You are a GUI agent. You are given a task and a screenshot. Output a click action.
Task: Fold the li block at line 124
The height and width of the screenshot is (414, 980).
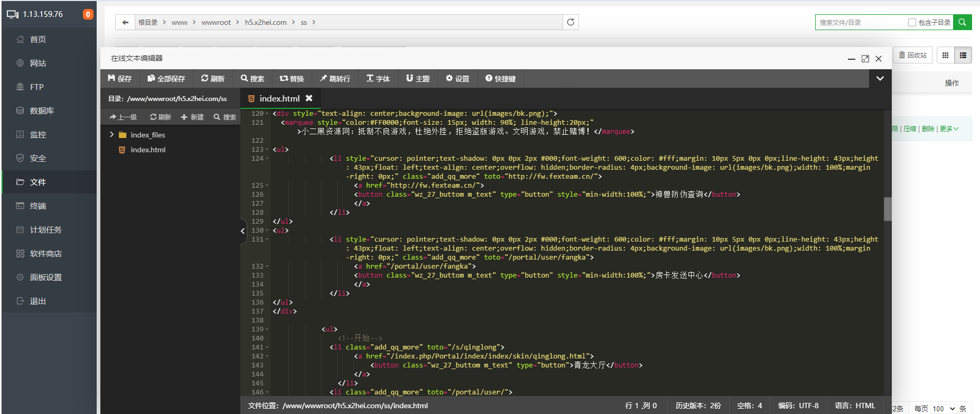(x=267, y=159)
